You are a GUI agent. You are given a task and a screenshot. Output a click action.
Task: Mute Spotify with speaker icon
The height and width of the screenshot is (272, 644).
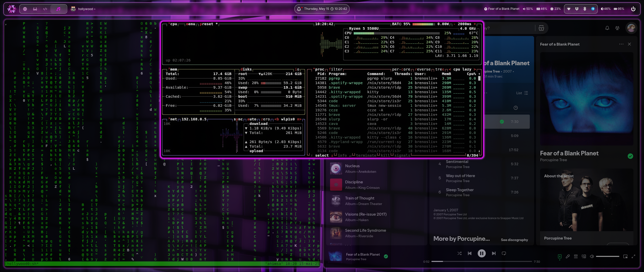click(592, 256)
